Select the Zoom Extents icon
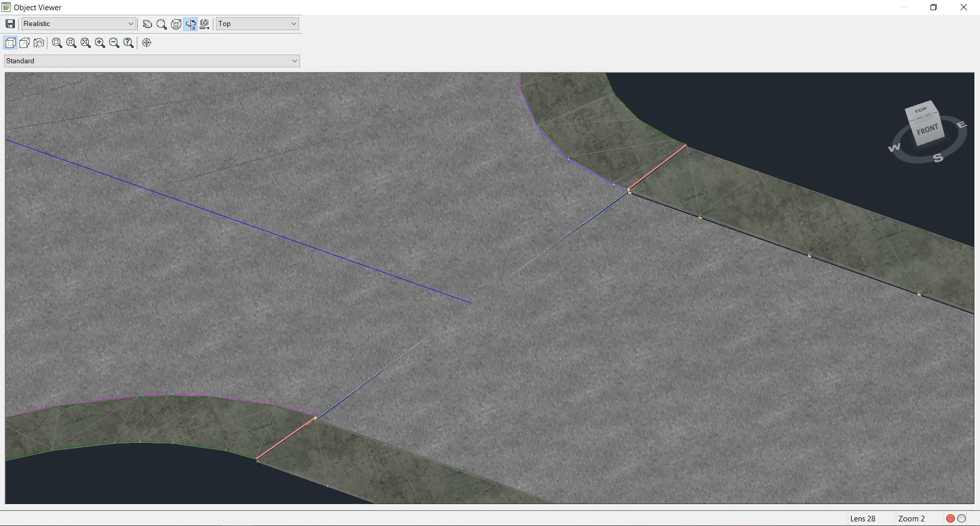980x526 pixels. click(x=85, y=43)
